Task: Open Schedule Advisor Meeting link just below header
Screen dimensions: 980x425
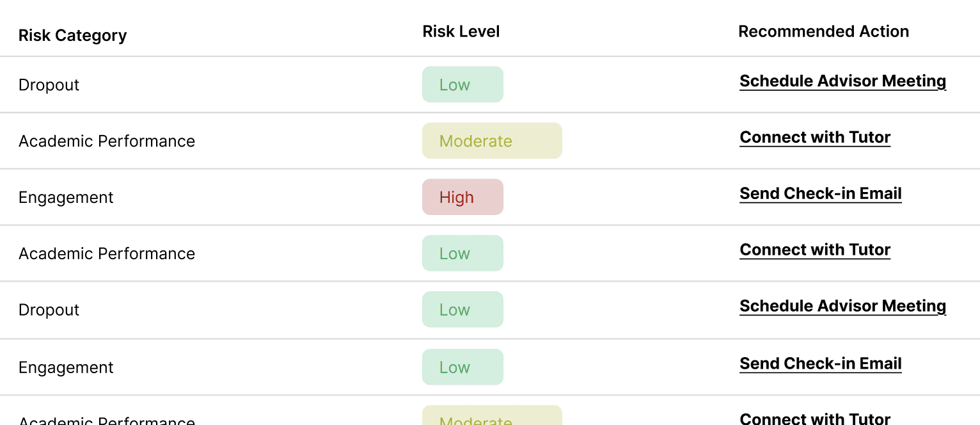Action: pos(842,82)
